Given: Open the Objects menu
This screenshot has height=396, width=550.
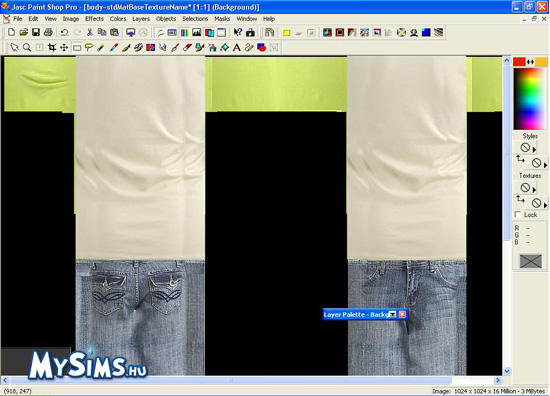Looking at the screenshot, I should (x=166, y=19).
